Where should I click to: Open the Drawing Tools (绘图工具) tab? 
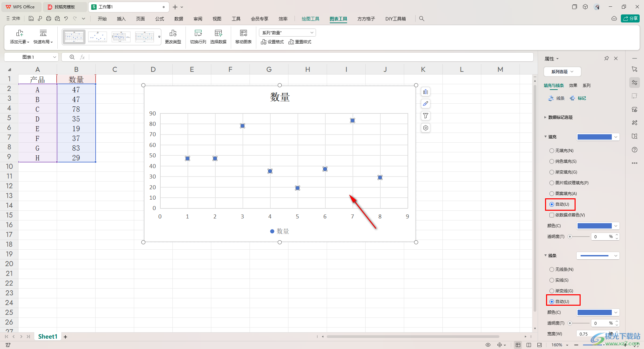click(x=310, y=19)
